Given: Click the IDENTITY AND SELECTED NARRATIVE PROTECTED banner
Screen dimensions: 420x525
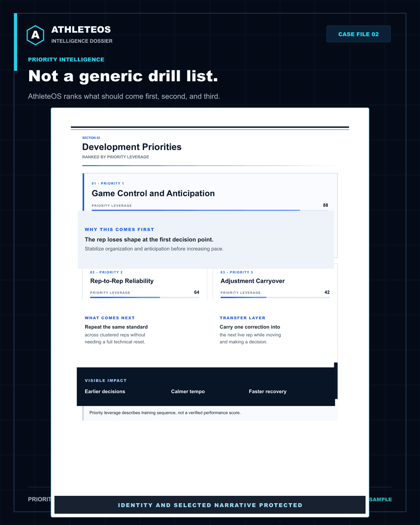Looking at the screenshot, I should click(210, 505).
